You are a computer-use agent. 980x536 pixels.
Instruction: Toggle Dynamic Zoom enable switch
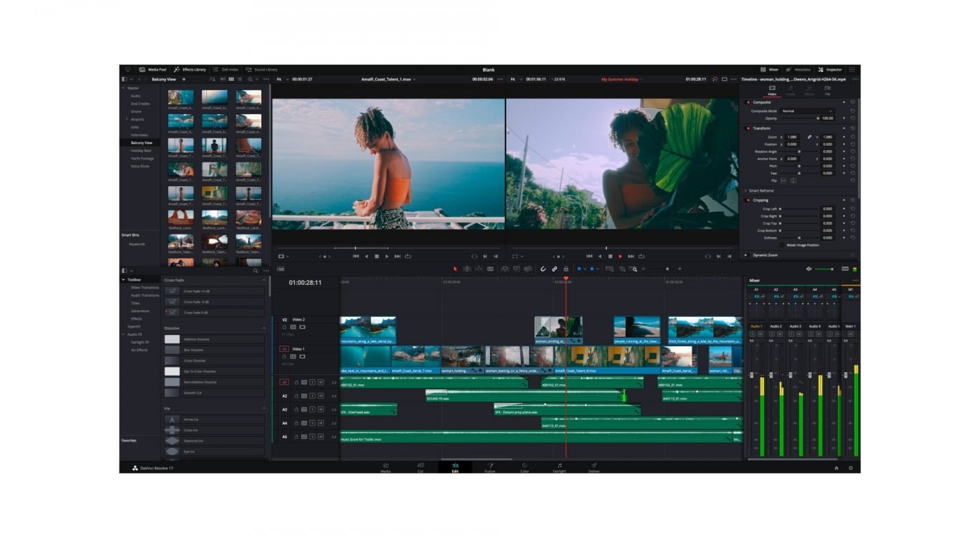pos(746,255)
